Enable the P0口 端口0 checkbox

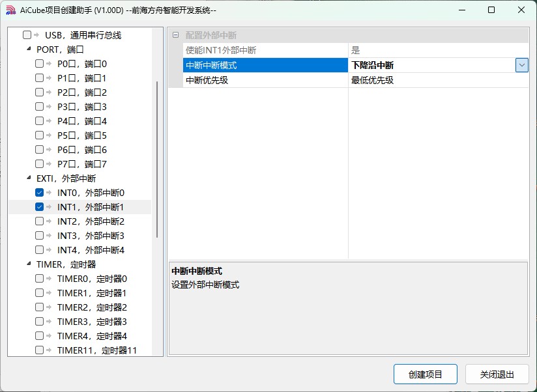tap(39, 64)
